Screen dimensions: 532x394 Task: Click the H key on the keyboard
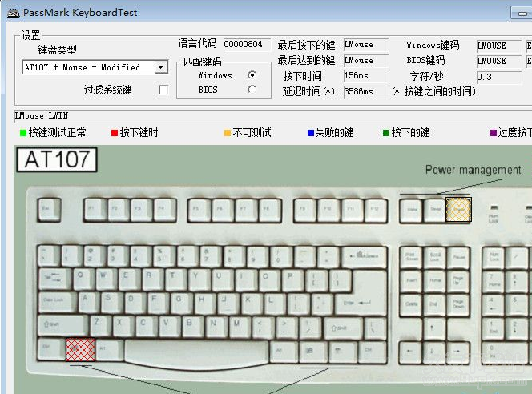click(205, 303)
